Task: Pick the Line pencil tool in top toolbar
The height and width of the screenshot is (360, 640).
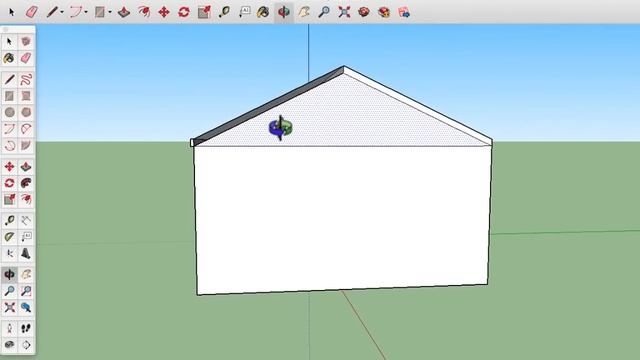Action: click(x=51, y=12)
